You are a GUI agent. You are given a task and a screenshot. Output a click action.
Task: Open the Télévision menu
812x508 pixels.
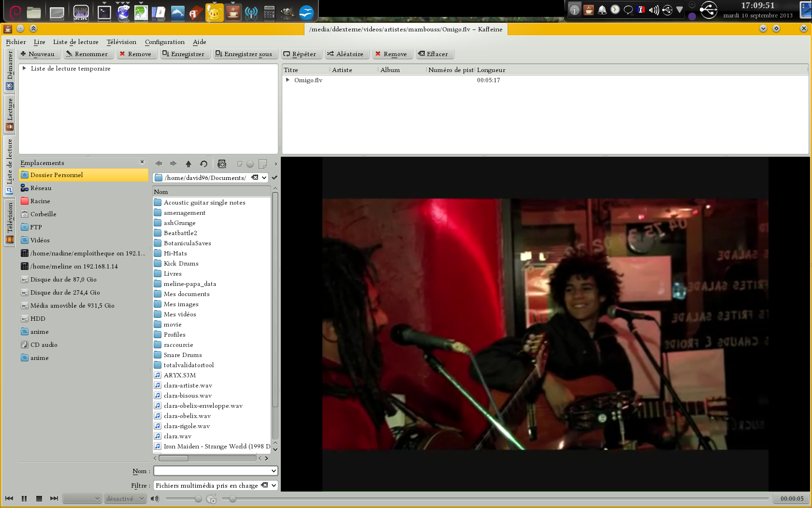click(x=121, y=42)
